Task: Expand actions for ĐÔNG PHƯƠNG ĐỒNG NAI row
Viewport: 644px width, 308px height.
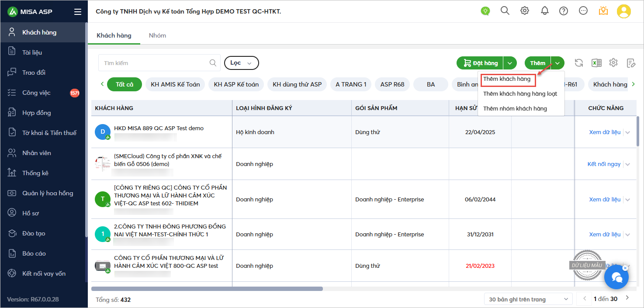Action: tap(628, 235)
